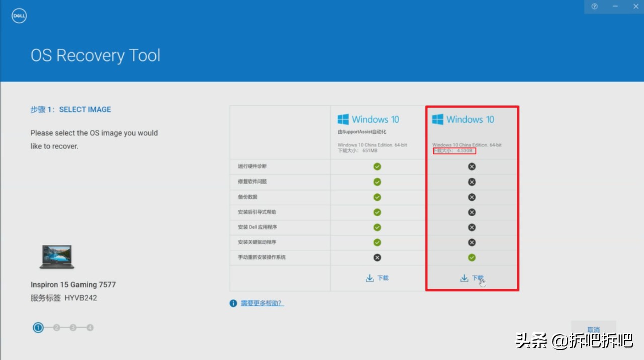The height and width of the screenshot is (360, 644).
Task: Click the 下载大小: 651MB text
Action: point(357,150)
